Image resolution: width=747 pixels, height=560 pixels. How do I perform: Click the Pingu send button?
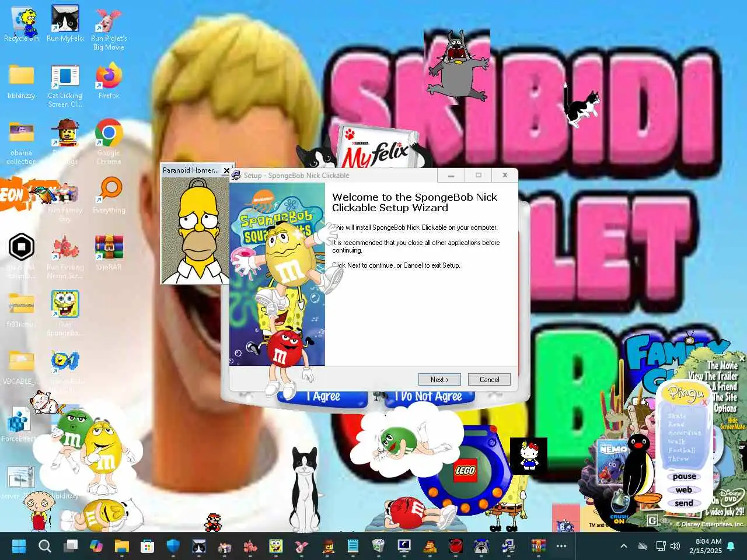[x=684, y=503]
